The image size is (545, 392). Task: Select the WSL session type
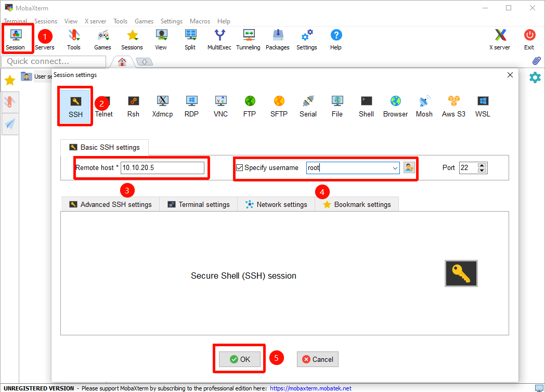(483, 106)
